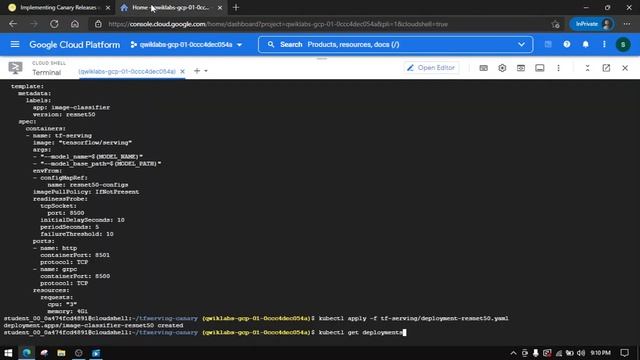Open Cloud Shell terminal settings gear
The image size is (640, 360).
(502, 68)
